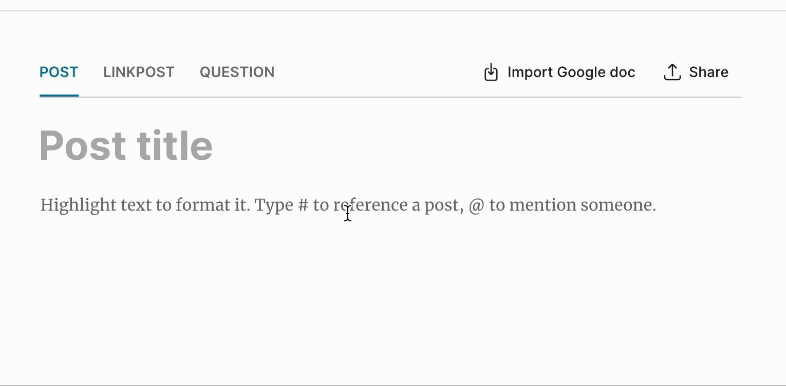This screenshot has height=386, width=786.
Task: Click the Share upload arrow icon
Action: point(672,72)
